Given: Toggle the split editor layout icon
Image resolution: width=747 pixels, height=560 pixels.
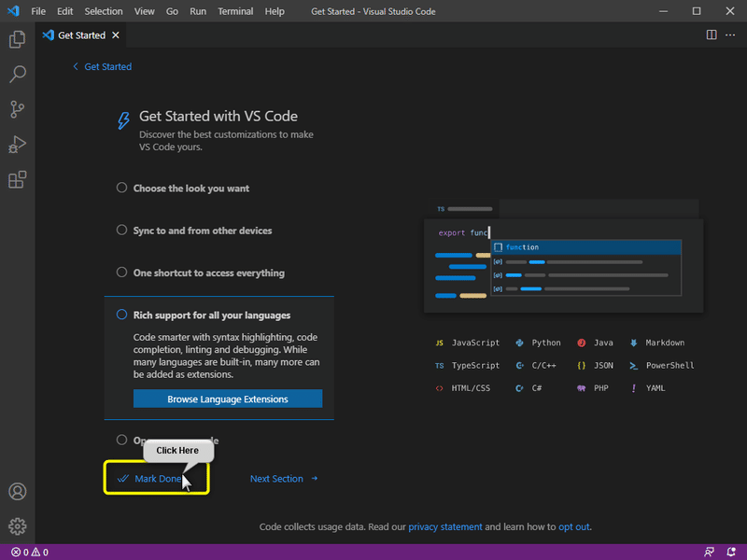Looking at the screenshot, I should (x=711, y=35).
